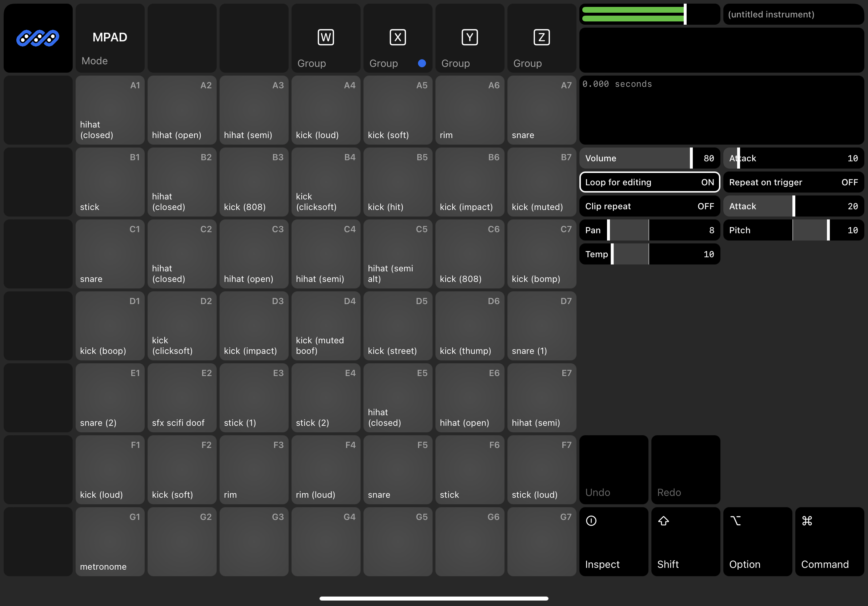This screenshot has width=868, height=606.
Task: Turn on Clip repeat
Action: [x=649, y=206]
